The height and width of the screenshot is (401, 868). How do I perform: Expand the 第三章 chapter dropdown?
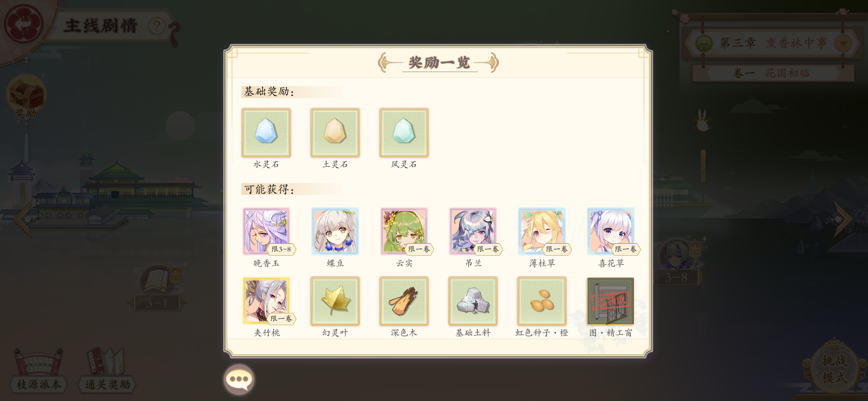(x=843, y=43)
